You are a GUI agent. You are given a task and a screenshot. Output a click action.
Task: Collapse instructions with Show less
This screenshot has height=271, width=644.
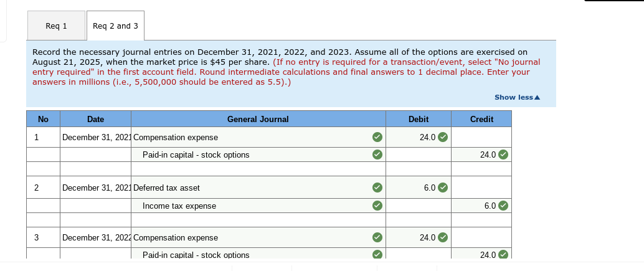(518, 97)
